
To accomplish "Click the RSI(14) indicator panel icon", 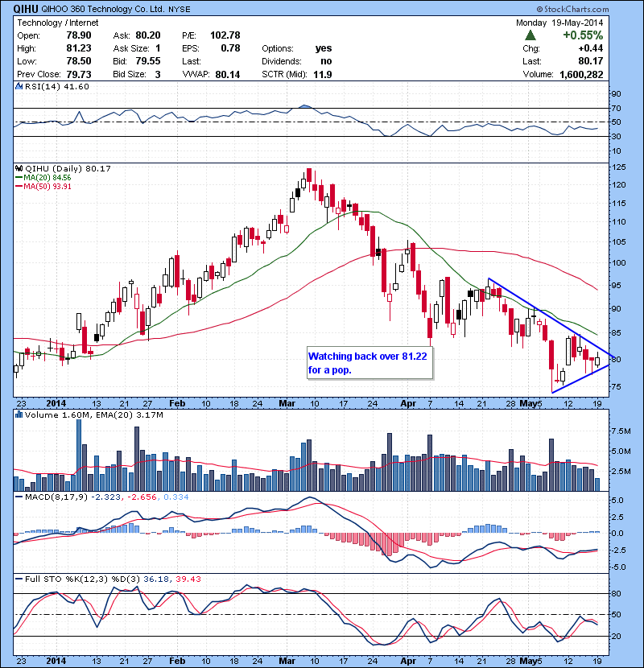I will pyautogui.click(x=19, y=86).
